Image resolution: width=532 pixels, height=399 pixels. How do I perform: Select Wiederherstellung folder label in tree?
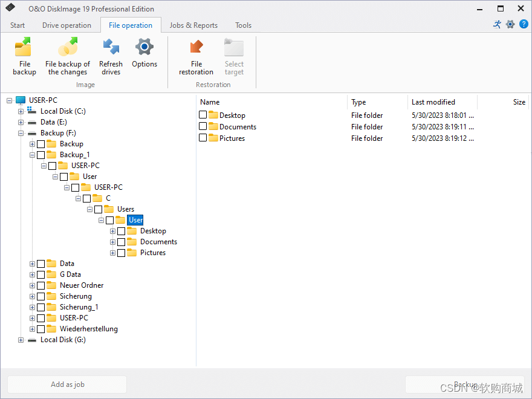pyautogui.click(x=88, y=329)
